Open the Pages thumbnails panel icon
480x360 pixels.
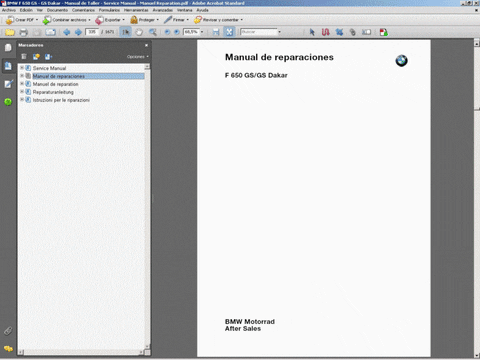click(8, 48)
